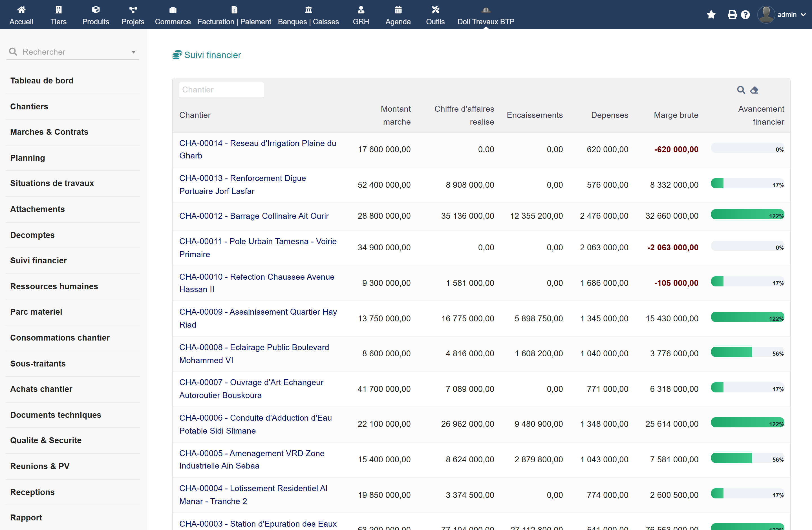Screen dimensions: 812x530
Task: Open CHA-00012 Barrage Collinaire Ait Ourir link
Action: point(254,216)
